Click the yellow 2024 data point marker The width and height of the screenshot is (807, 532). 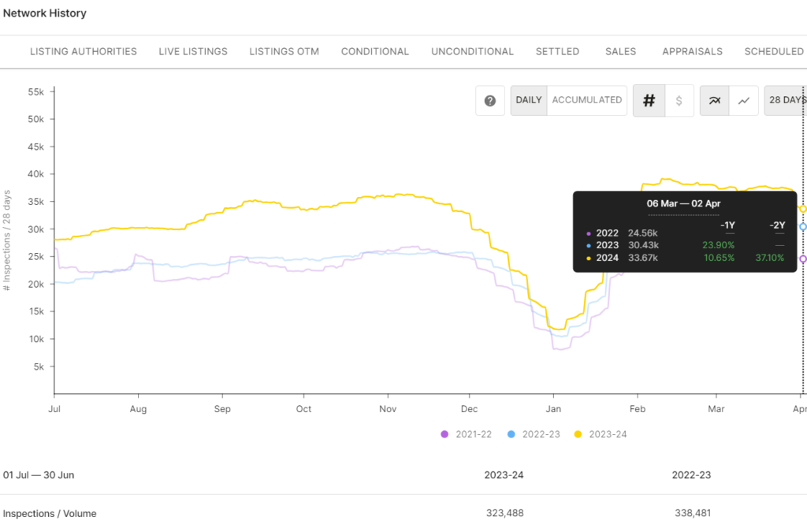pos(802,209)
